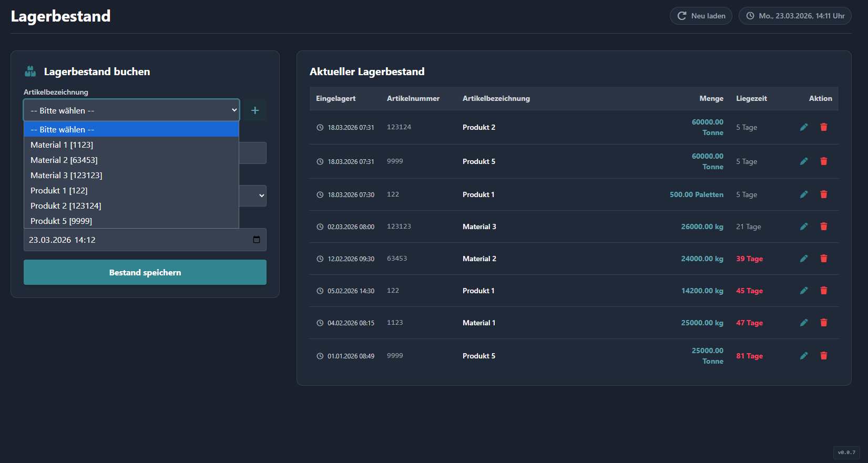Screen dimensions: 868x463
Task: Select Produkt 1 [122] option
Action: (x=59, y=190)
